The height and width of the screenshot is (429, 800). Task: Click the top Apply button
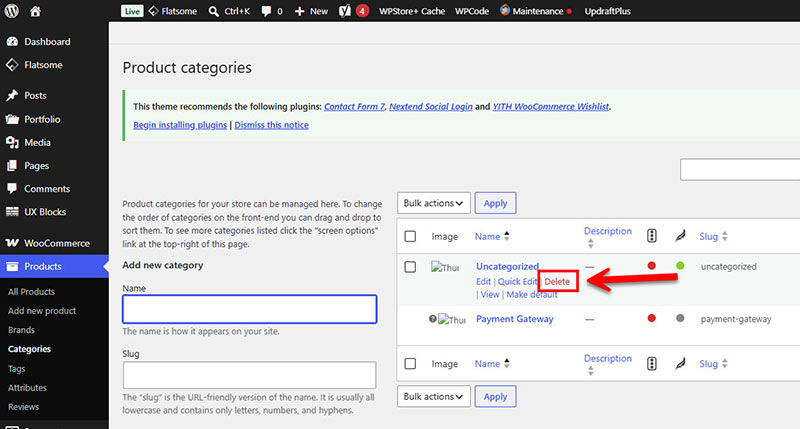495,203
